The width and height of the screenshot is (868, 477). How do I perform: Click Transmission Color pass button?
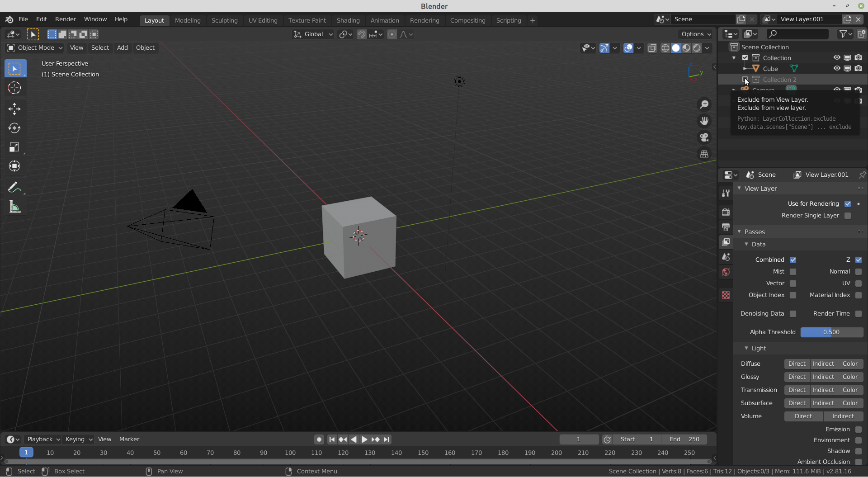850,390
